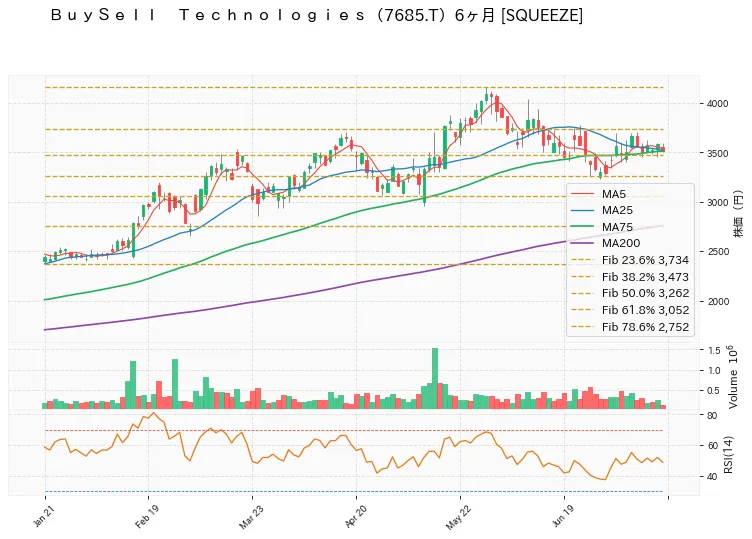Click the red MA5 line swatch in legend
Image resolution: width=752 pixels, height=539 pixels.
pos(583,194)
